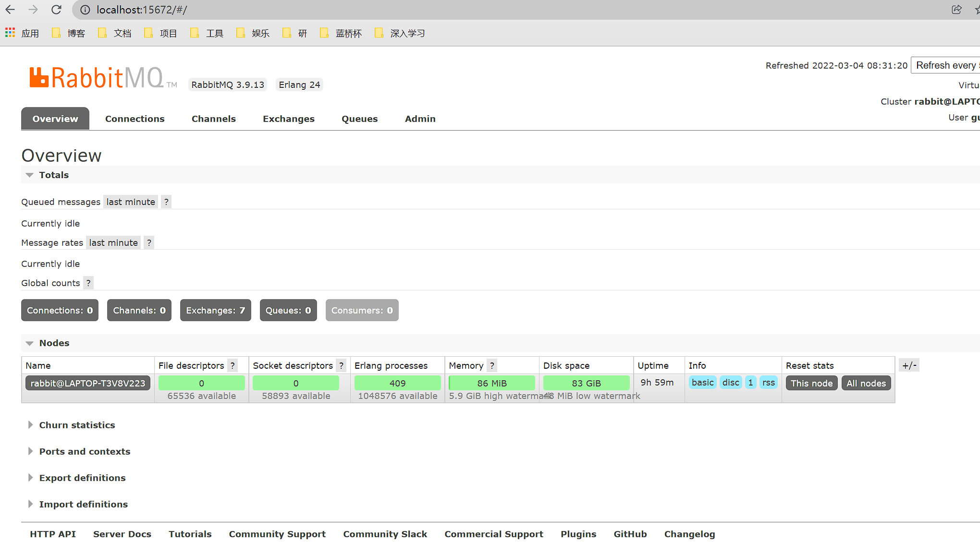Screen dimensions: 980x555
Task: Click the basic info tag
Action: click(x=703, y=383)
